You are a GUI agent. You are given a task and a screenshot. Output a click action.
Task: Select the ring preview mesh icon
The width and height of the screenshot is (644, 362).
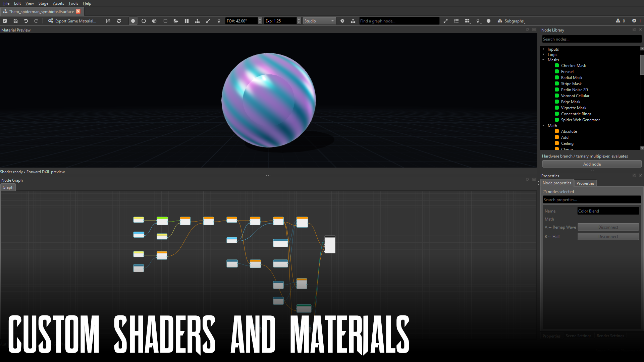(x=144, y=21)
